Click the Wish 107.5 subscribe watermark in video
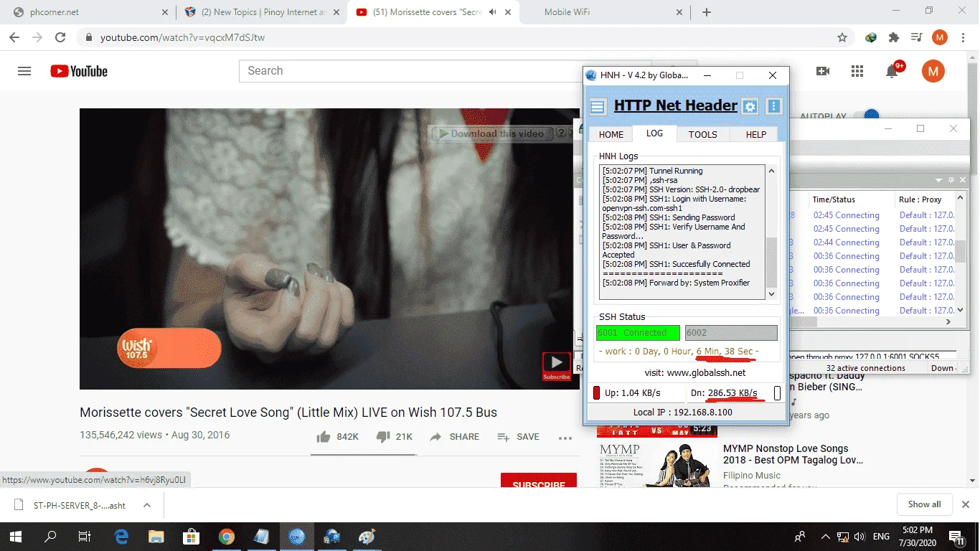 click(x=556, y=366)
